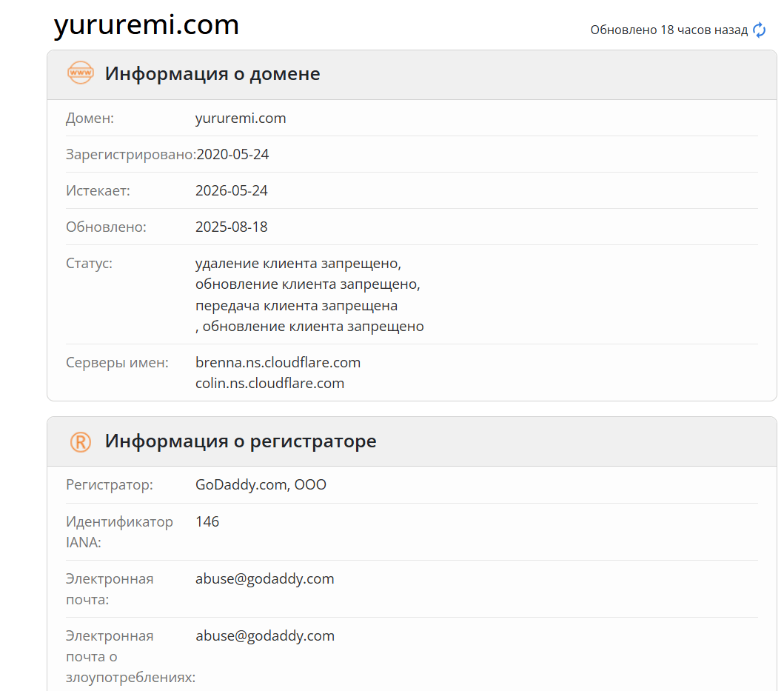Expand the Информация о домене section
The height and width of the screenshot is (691, 784).
pyautogui.click(x=212, y=73)
